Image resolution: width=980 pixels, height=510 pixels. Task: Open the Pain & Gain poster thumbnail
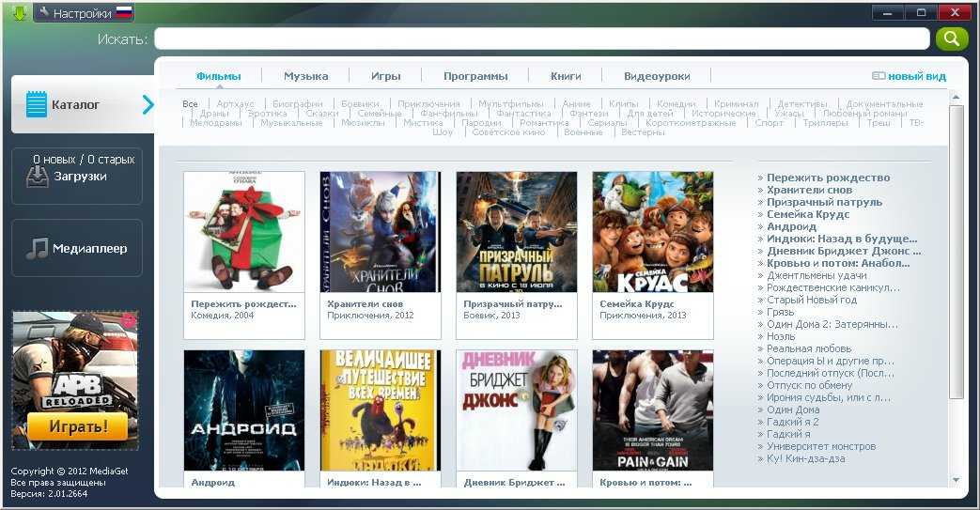pyautogui.click(x=653, y=410)
